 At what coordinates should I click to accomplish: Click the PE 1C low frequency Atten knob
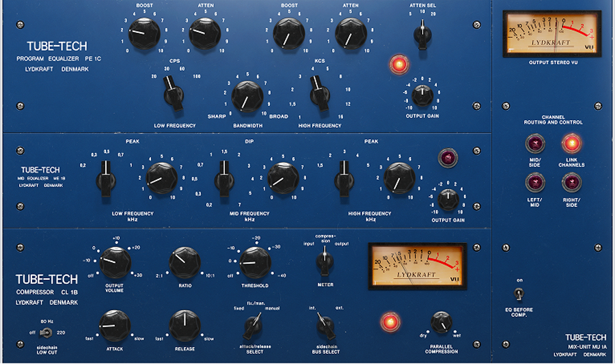[204, 33]
